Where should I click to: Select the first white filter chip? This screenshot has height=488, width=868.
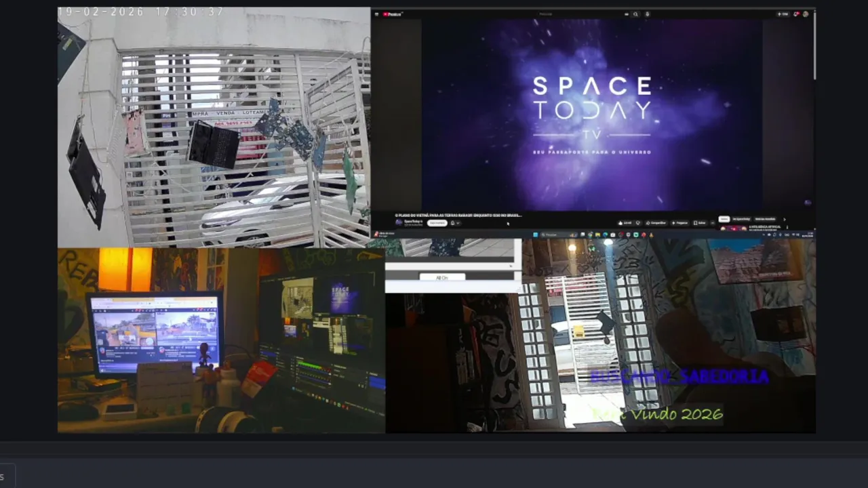[724, 219]
